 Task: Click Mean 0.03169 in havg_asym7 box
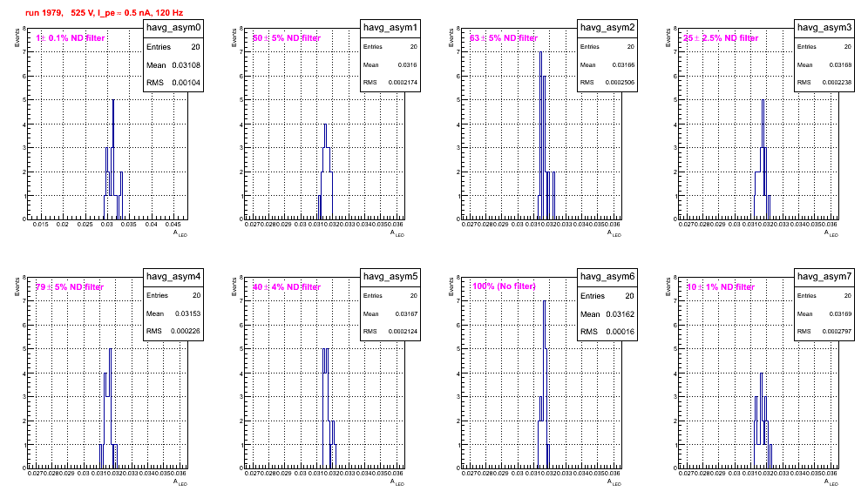(824, 313)
